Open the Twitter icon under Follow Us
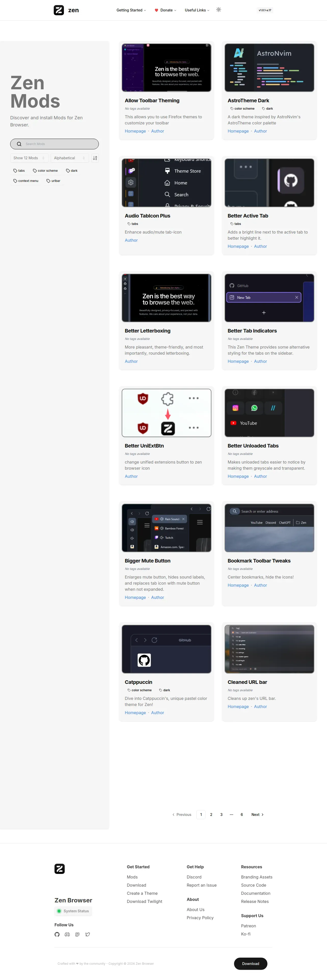Screen dimensions: 327x980 pos(88,934)
